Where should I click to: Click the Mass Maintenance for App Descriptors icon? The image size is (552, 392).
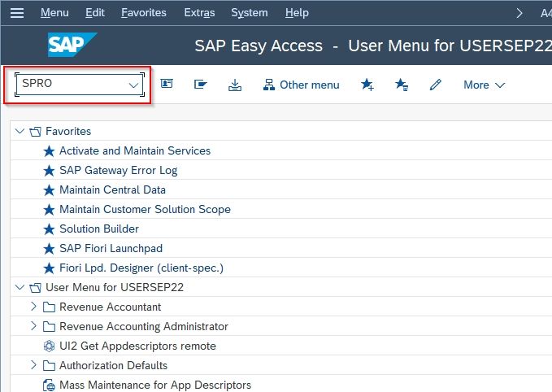(x=49, y=385)
